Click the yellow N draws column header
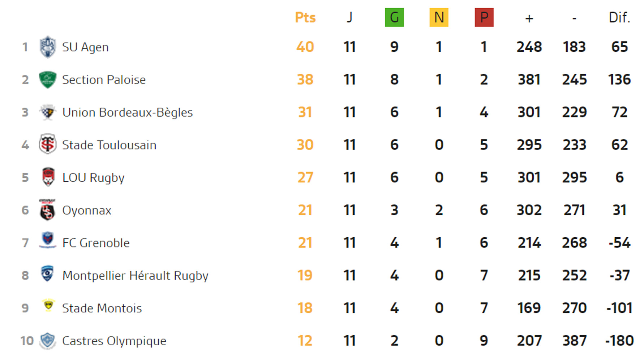 coord(439,17)
